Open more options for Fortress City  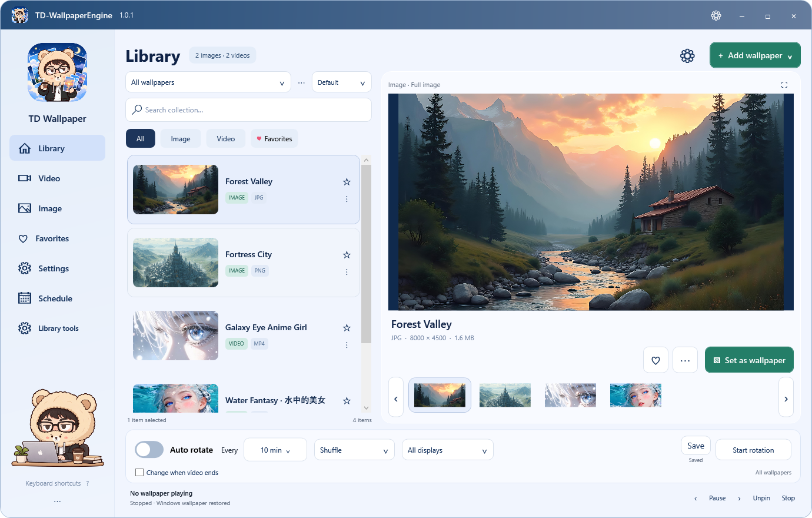[x=347, y=272]
